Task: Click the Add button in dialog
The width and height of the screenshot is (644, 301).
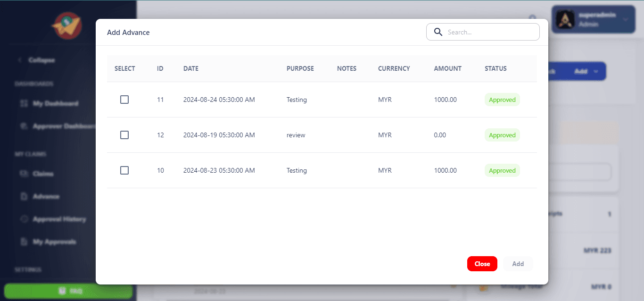Action: click(x=518, y=264)
